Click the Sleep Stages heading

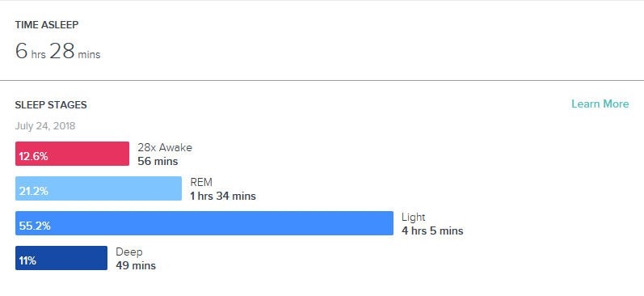pos(51,105)
